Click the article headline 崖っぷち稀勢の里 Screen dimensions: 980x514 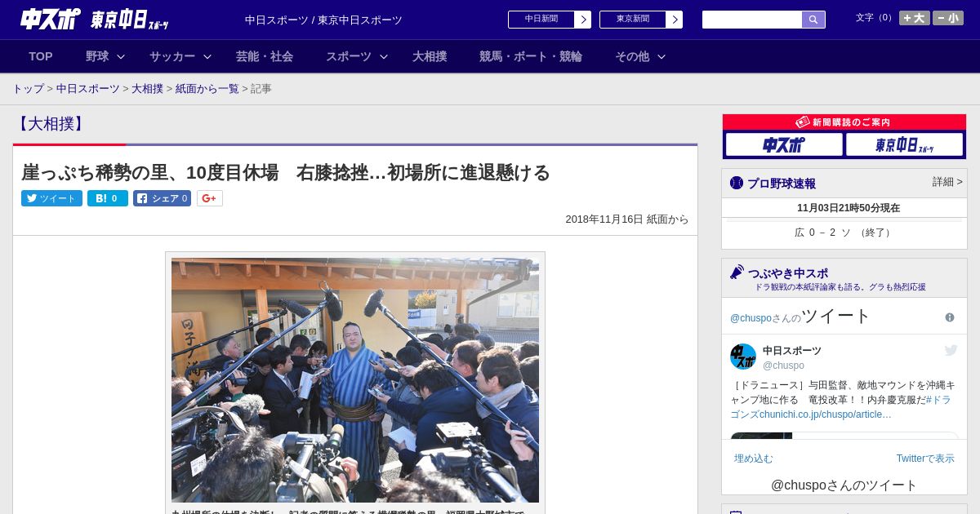pos(286,172)
